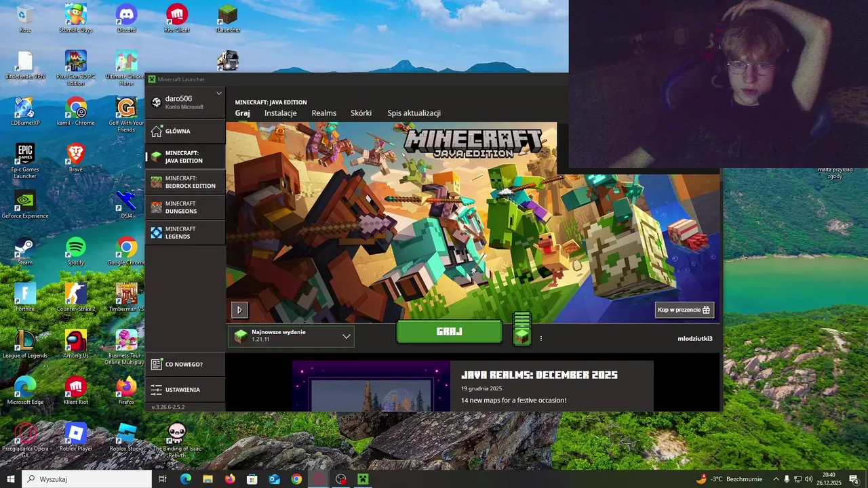This screenshot has width=868, height=488.
Task: Click the Wyszukaj taskbar search field
Action: click(88, 479)
